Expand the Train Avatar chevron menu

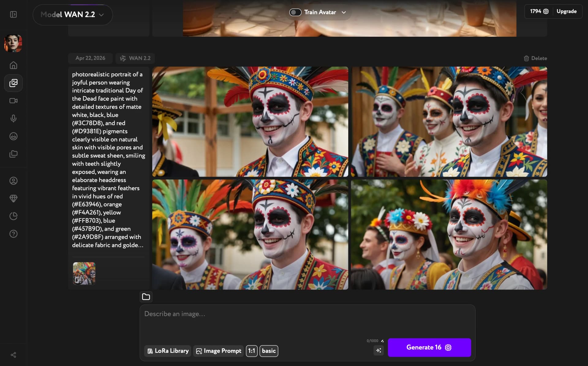(344, 13)
